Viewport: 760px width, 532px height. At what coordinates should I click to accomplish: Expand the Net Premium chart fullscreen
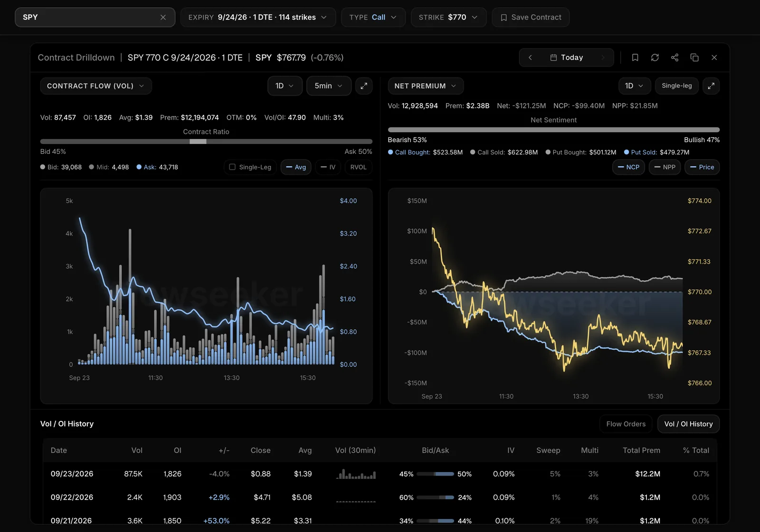(711, 86)
